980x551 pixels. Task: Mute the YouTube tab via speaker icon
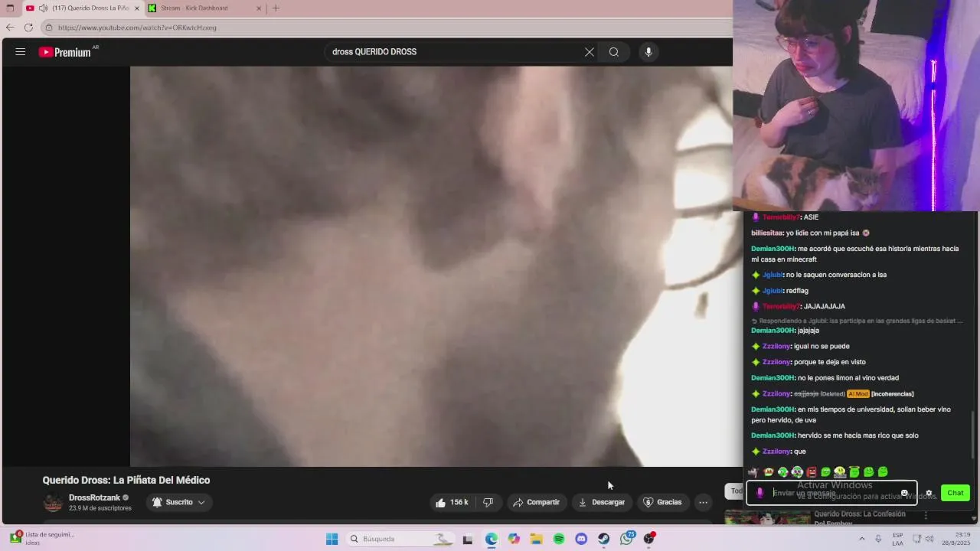(43, 8)
